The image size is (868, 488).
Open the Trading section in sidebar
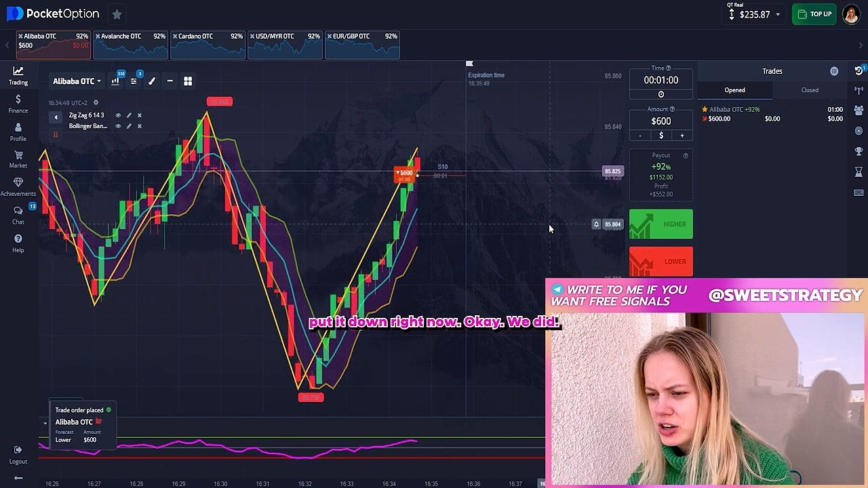(x=18, y=75)
